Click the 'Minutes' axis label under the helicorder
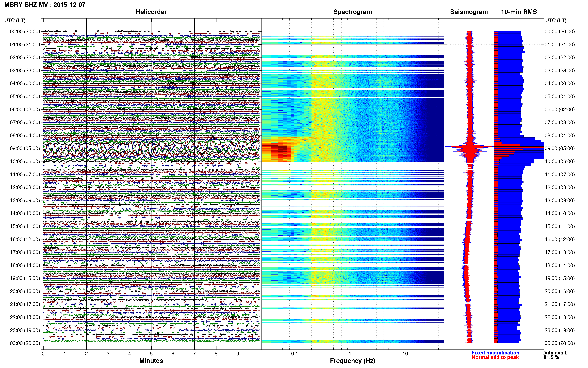Image resolution: width=588 pixels, height=368 pixels. point(151,361)
